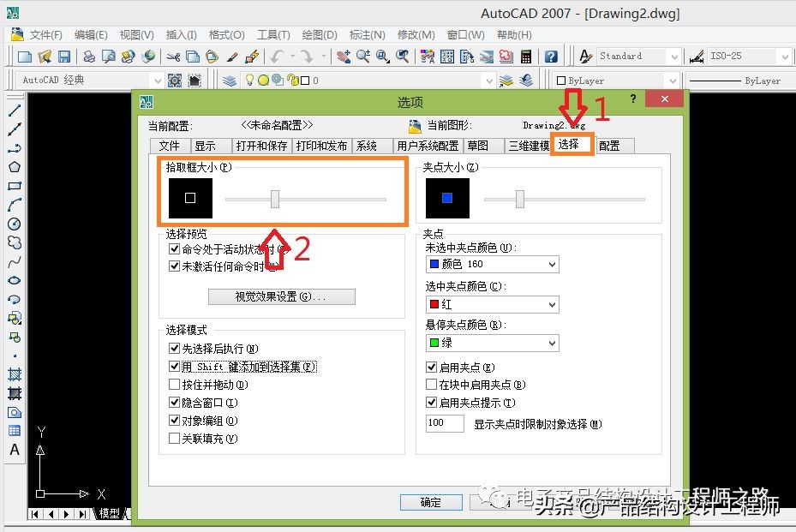Click the Save icon in toolbar
Screen dimensions: 796x532
pyautogui.click(x=64, y=57)
